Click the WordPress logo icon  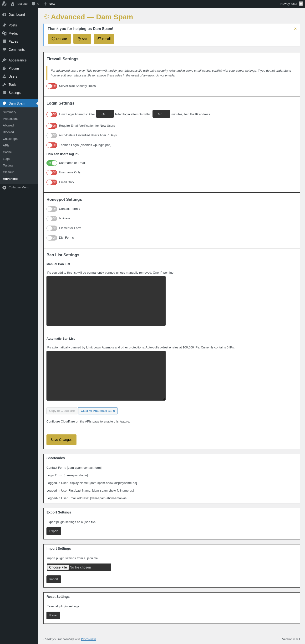[4, 4]
